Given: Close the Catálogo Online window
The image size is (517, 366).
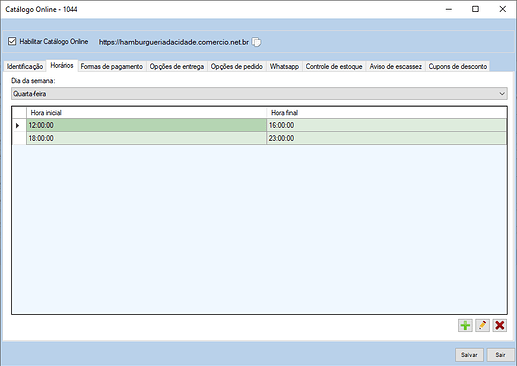Looking at the screenshot, I should pos(502,9).
